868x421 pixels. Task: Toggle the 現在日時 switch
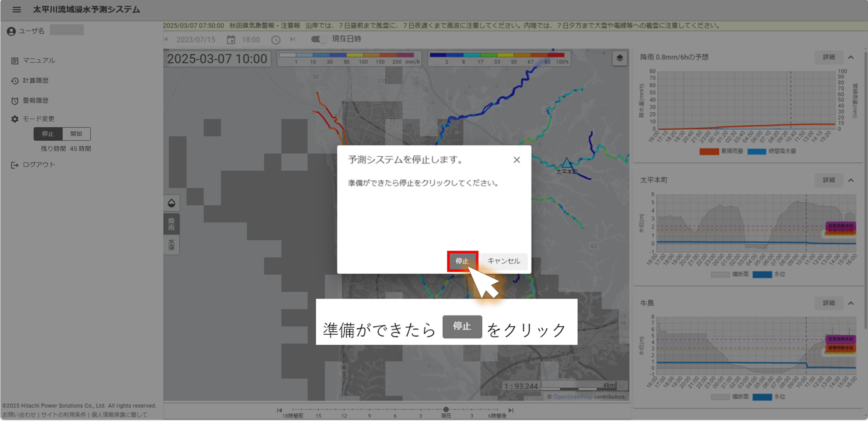(x=319, y=39)
